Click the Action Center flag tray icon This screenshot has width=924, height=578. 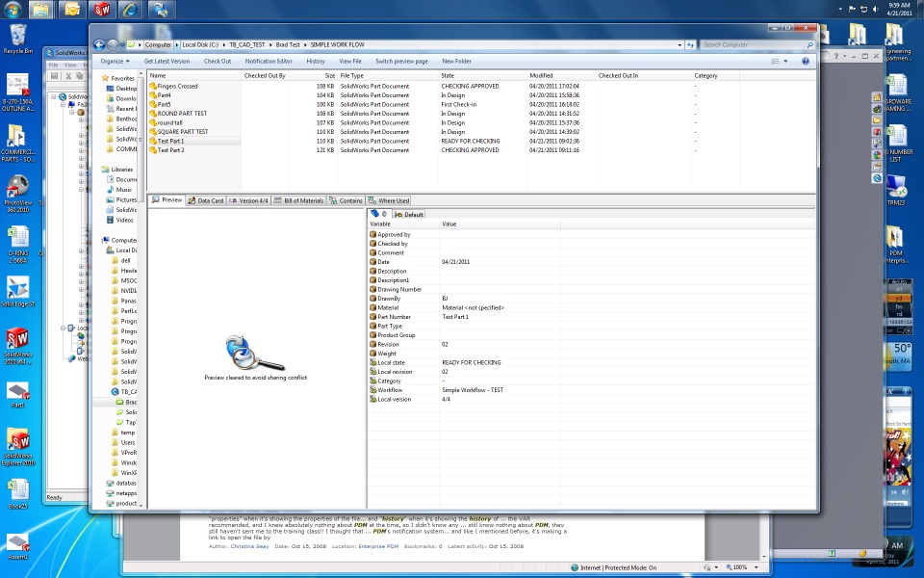[x=852, y=9]
